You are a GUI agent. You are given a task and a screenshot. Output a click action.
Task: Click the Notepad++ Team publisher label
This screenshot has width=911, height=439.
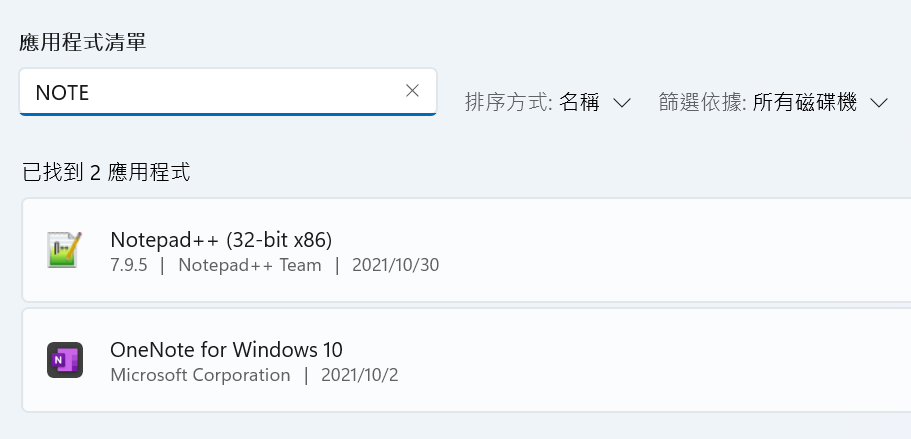point(250,265)
